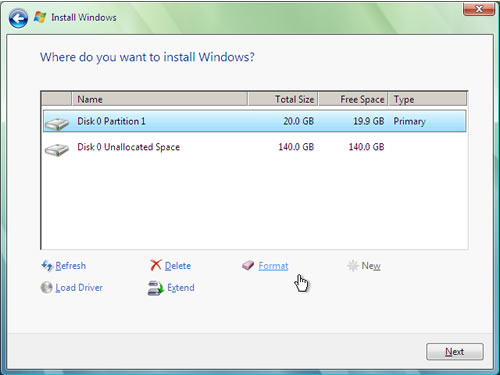Viewport: 500px width, 375px height.
Task: Click the 20.0 GB total size cell
Action: (x=299, y=121)
